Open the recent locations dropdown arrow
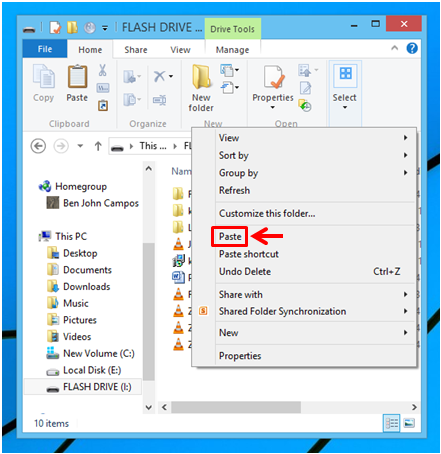 tap(80, 146)
